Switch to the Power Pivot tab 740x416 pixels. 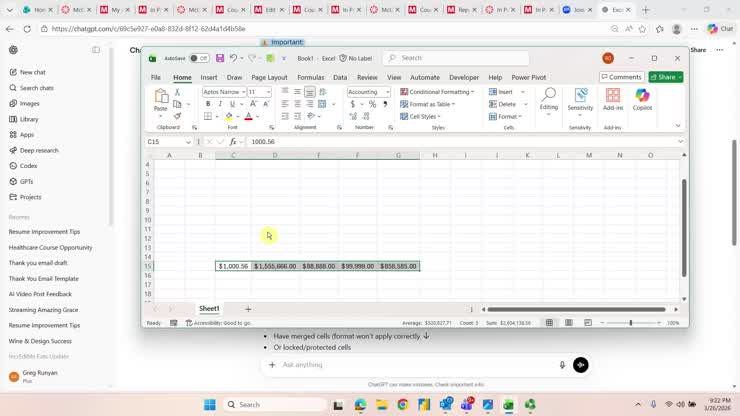pos(529,77)
